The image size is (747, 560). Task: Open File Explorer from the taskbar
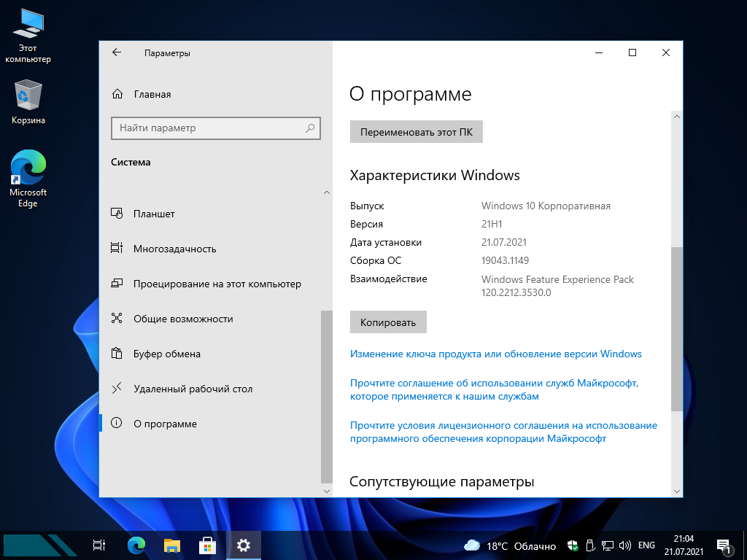171,545
